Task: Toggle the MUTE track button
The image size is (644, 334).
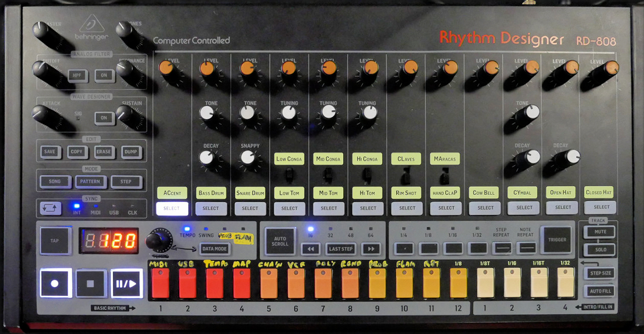Action: pyautogui.click(x=599, y=232)
